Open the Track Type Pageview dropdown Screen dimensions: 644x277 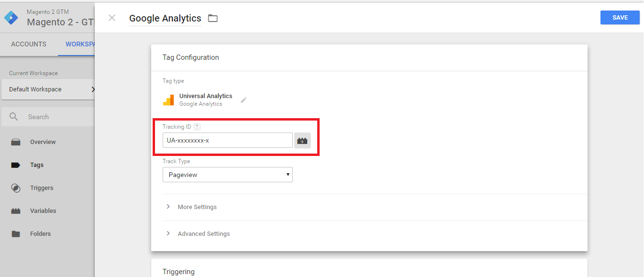(228, 175)
